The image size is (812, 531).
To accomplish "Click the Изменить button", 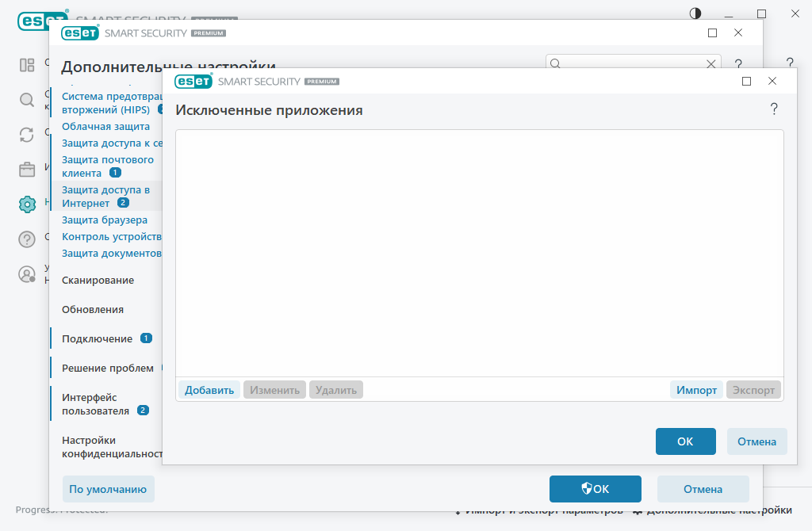I will coord(274,390).
